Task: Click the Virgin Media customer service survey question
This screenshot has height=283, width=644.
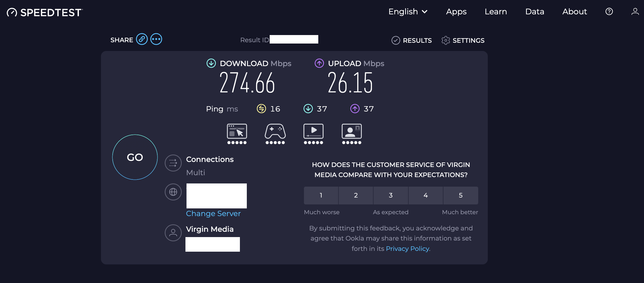Action: pyautogui.click(x=391, y=170)
